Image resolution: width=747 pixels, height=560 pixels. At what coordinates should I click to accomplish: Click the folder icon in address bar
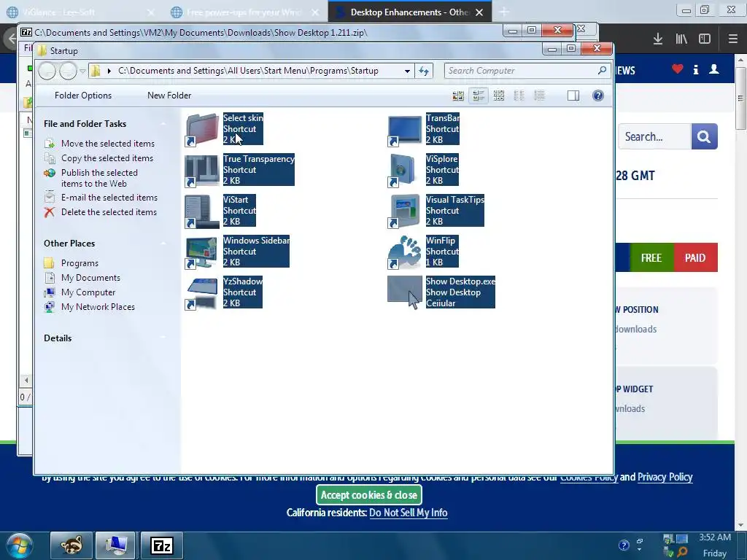(x=96, y=71)
